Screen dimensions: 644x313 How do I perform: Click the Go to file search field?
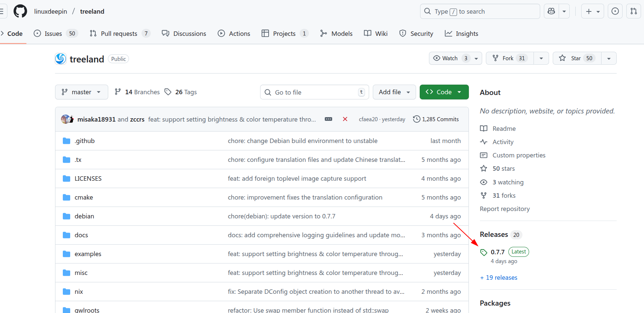click(314, 92)
